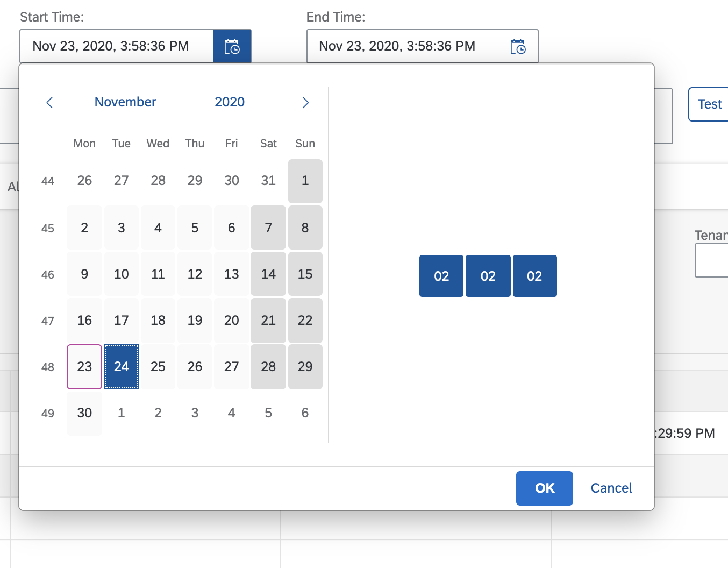Select the hours segment showing 02

pos(441,276)
